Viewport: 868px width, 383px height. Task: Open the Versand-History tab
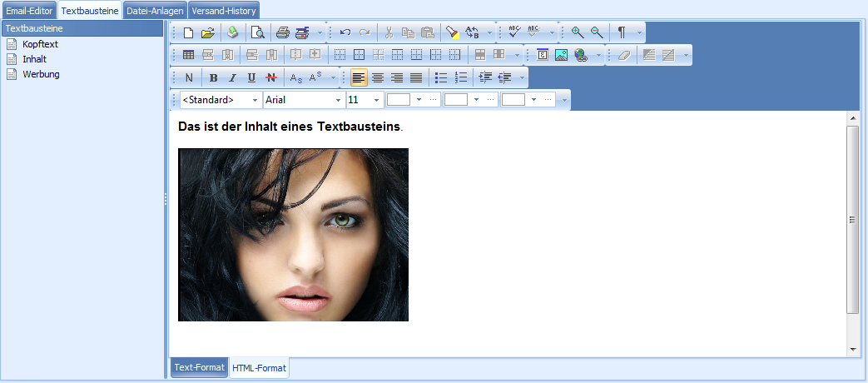224,11
